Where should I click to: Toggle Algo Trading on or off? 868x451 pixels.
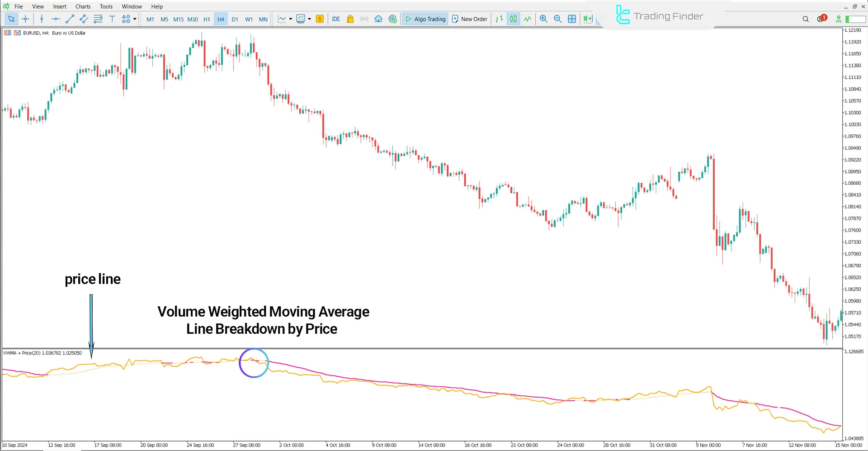tap(425, 19)
